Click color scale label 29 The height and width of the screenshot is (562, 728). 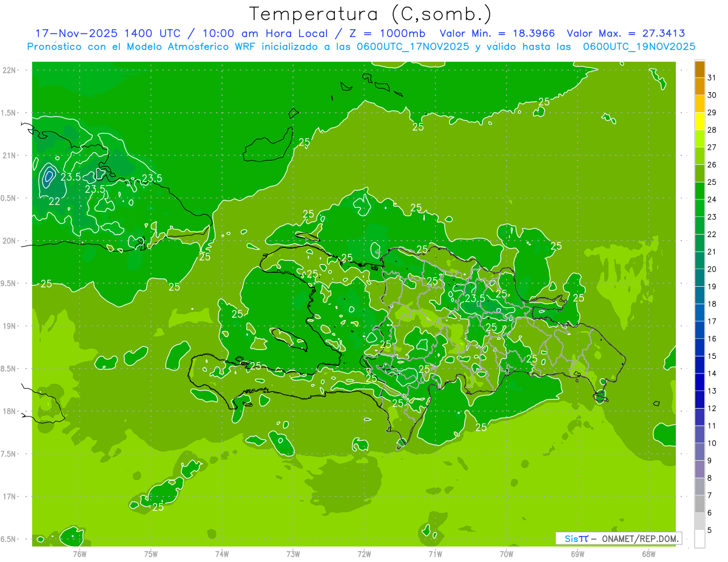[x=712, y=112]
